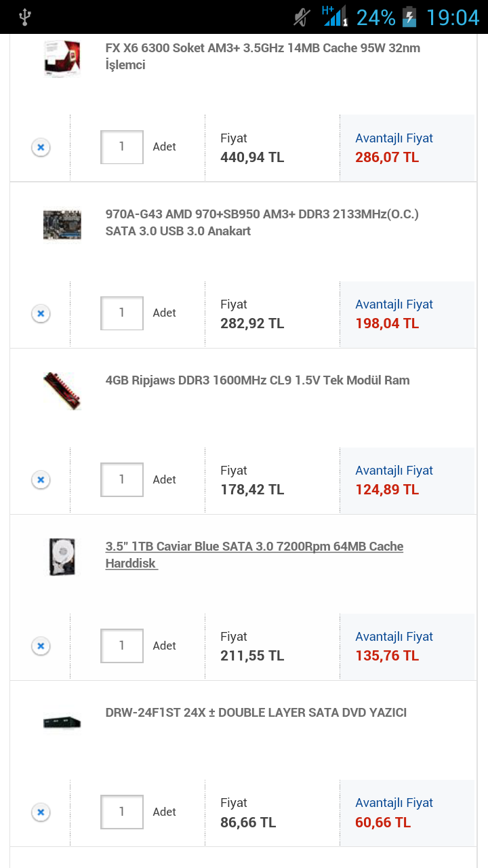The image size is (488, 868).
Task: Open the DRW-24F1ST DVD YAZICI title
Action: 256,713
